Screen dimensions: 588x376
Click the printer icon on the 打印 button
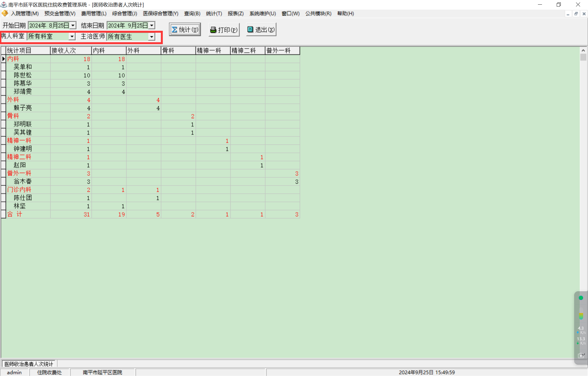213,29
